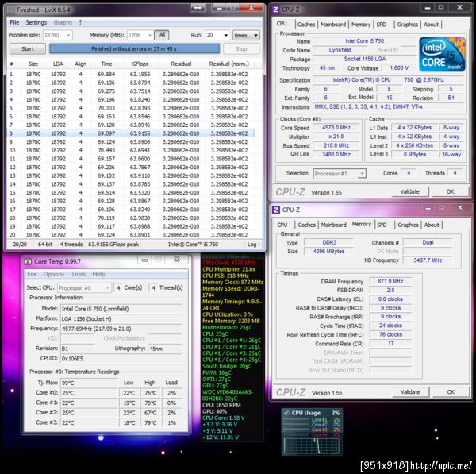Click the finished progress bar in LinX
Image resolution: width=476 pixels, height=474 pixels.
click(x=134, y=48)
